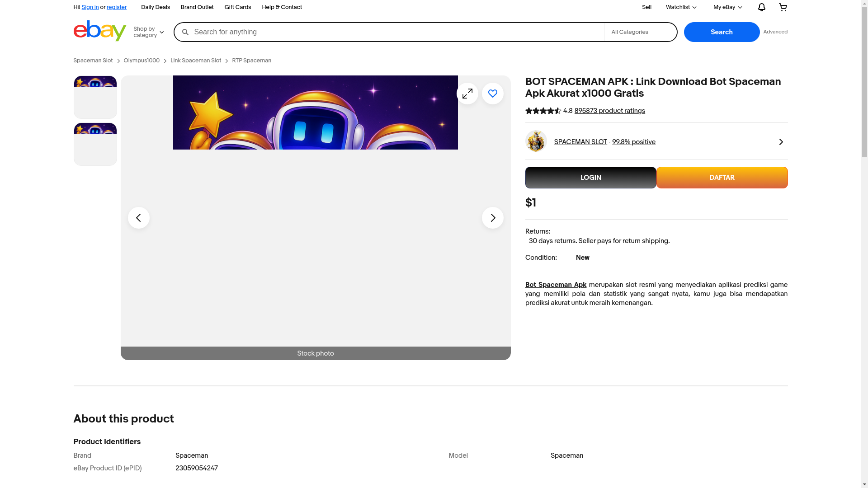Go to Help & Contact

point(282,7)
